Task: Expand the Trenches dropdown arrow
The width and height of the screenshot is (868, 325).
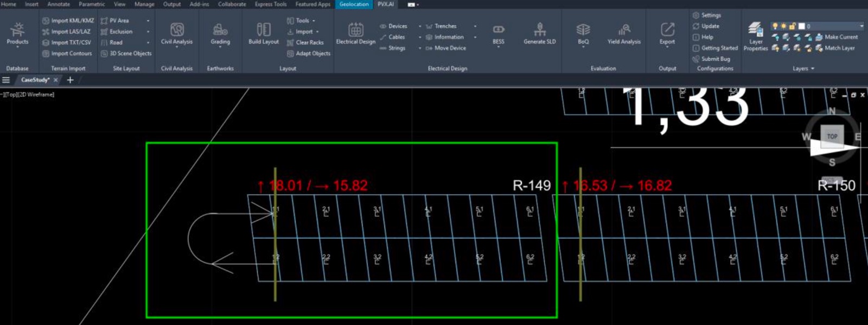Action: coord(475,26)
